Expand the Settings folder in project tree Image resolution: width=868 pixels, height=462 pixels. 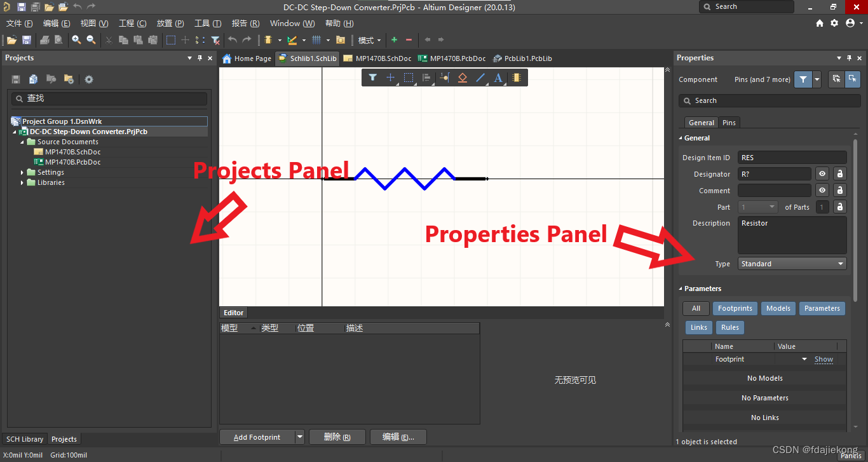23,172
